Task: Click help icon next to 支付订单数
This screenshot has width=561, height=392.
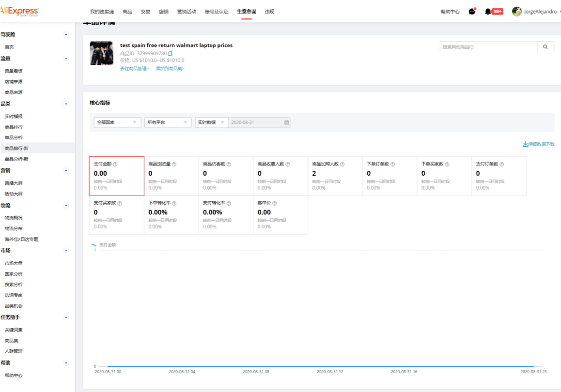Action: 502,165
